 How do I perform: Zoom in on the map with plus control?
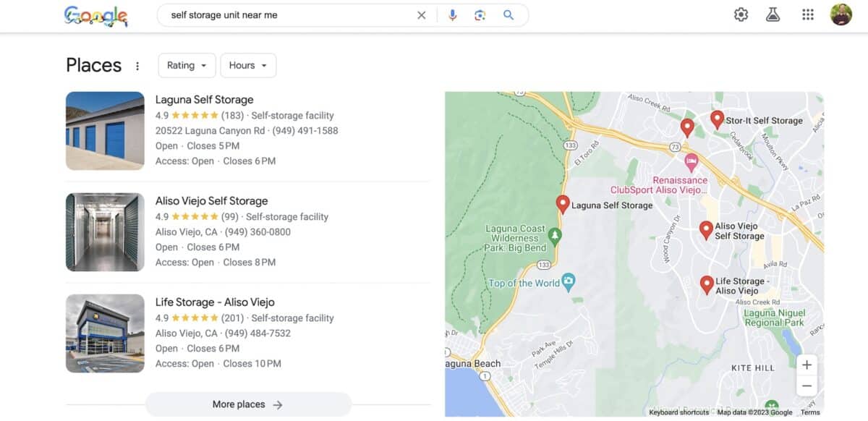(x=807, y=365)
